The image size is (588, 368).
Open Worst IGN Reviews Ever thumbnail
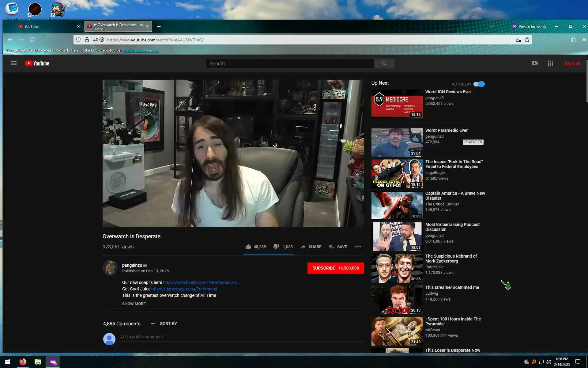pyautogui.click(x=397, y=104)
